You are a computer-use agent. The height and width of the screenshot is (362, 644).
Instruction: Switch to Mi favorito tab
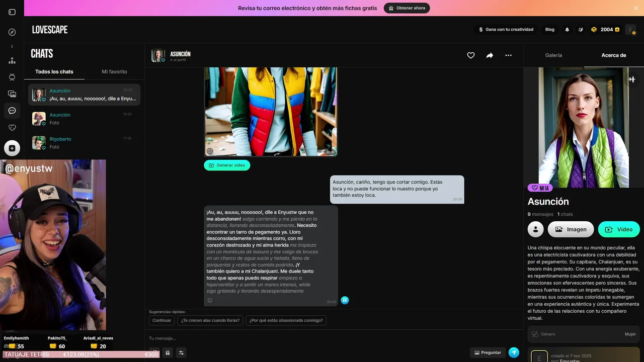pyautogui.click(x=114, y=71)
